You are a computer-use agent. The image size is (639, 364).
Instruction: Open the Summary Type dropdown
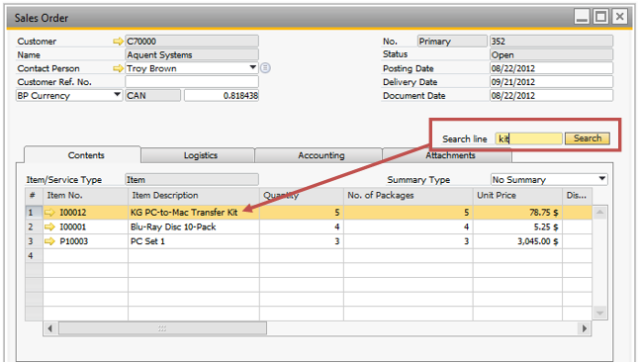click(602, 179)
